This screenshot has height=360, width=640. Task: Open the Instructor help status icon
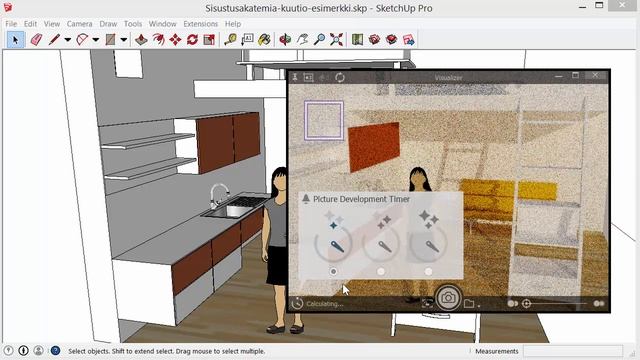click(56, 351)
